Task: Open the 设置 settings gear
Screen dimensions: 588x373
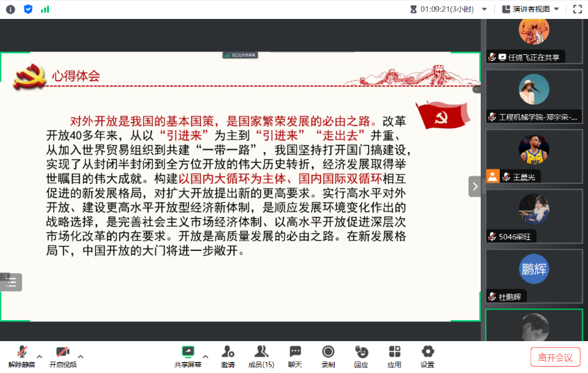Action: [x=427, y=352]
